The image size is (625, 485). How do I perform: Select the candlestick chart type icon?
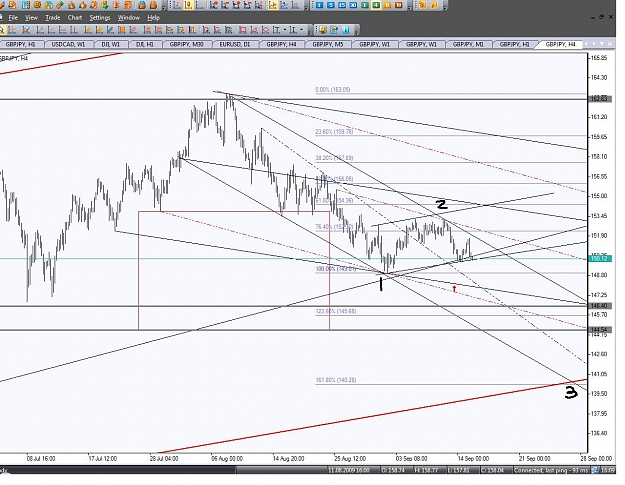[x=188, y=5]
